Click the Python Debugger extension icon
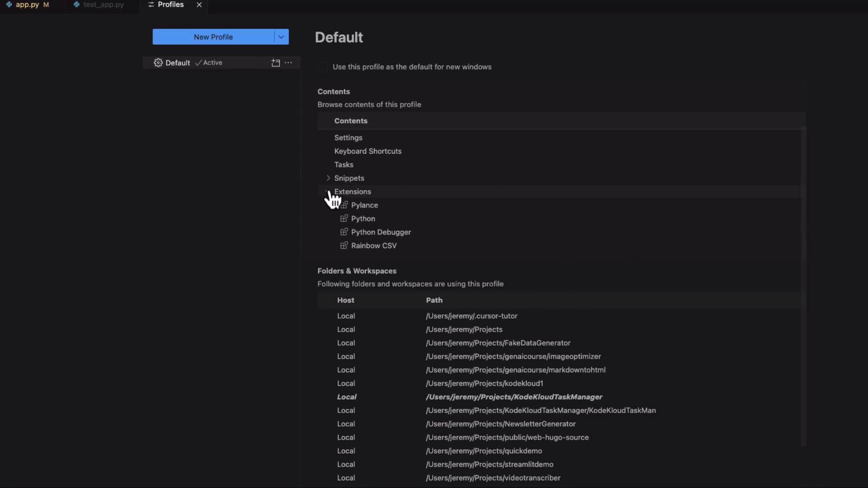Screen dimensions: 868x488 click(344, 232)
